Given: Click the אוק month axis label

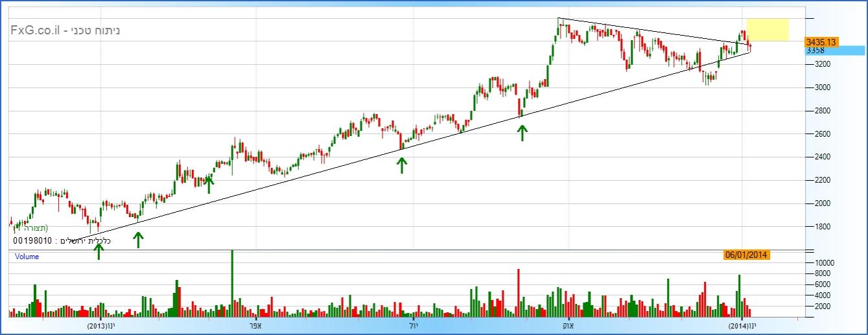Looking at the screenshot, I should click(x=568, y=326).
